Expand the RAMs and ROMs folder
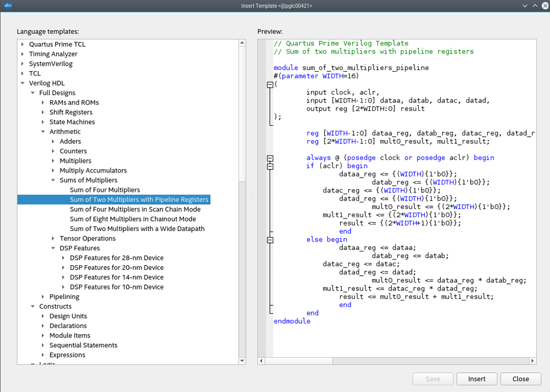This screenshot has height=392, width=550. 43,103
